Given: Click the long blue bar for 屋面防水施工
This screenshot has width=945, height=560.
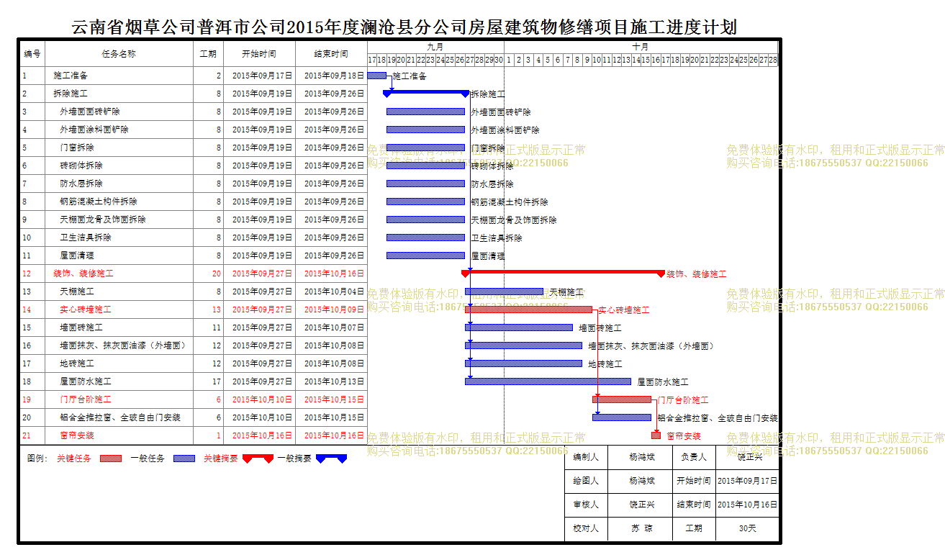Looking at the screenshot, I should 548,381.
